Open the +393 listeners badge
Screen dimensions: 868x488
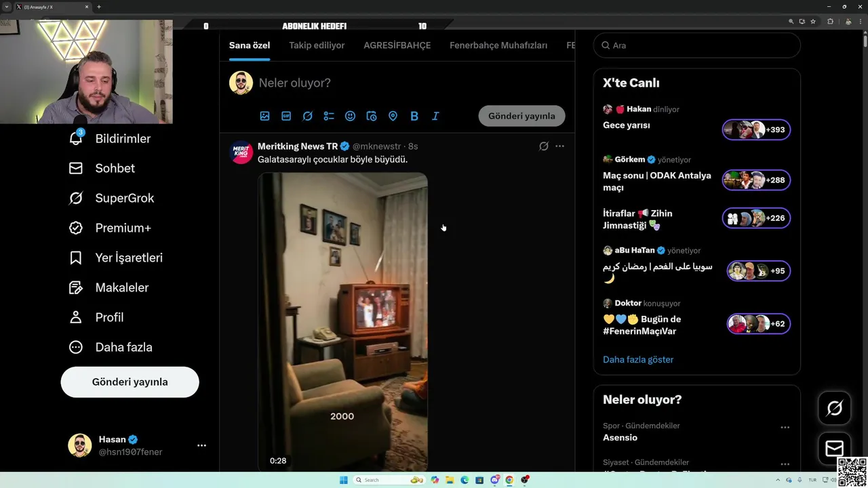click(756, 129)
